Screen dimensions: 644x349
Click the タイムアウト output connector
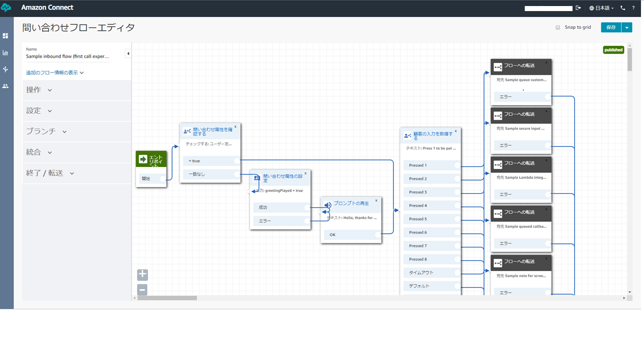click(457, 273)
